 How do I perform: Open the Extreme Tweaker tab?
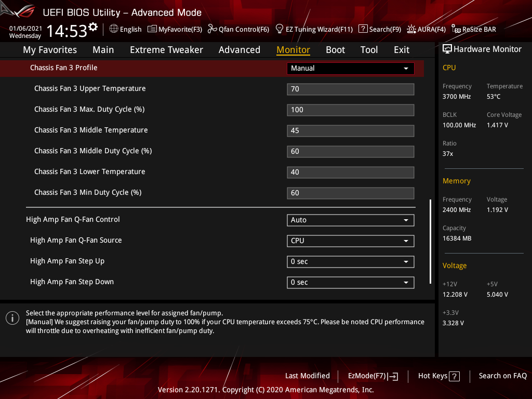[x=166, y=50]
